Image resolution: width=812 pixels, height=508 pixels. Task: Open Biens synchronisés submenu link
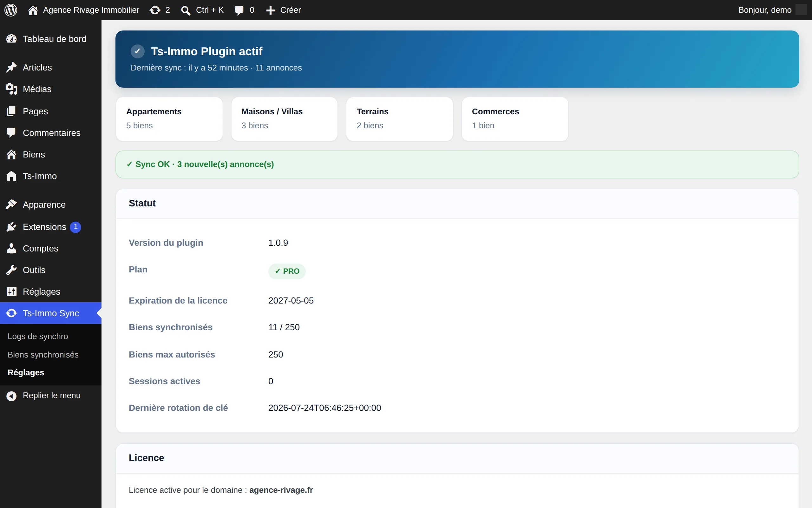click(43, 354)
